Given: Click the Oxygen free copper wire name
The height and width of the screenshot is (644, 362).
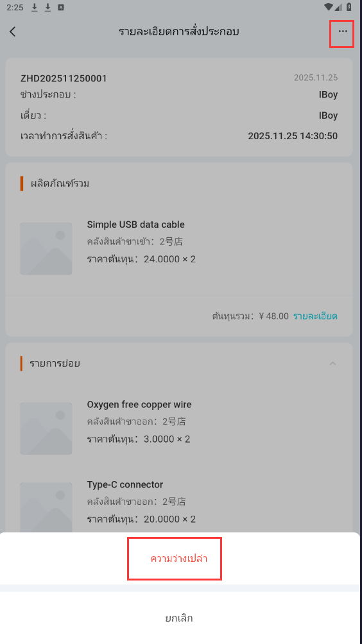Looking at the screenshot, I should pyautogui.click(x=139, y=405).
